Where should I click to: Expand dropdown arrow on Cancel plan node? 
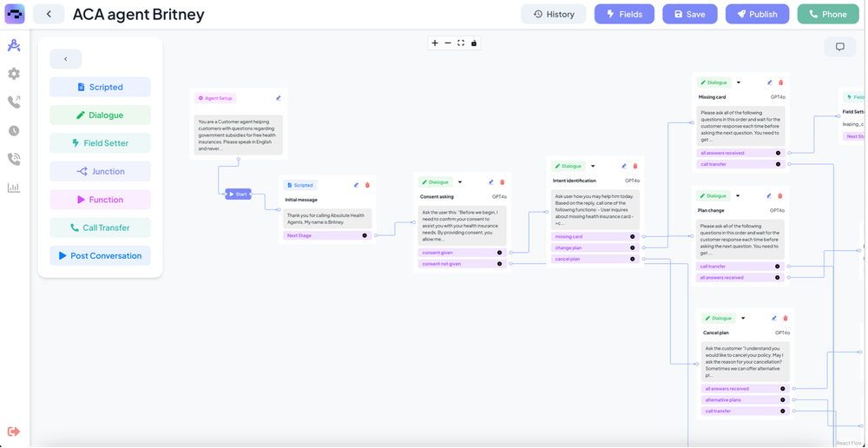[743, 319]
